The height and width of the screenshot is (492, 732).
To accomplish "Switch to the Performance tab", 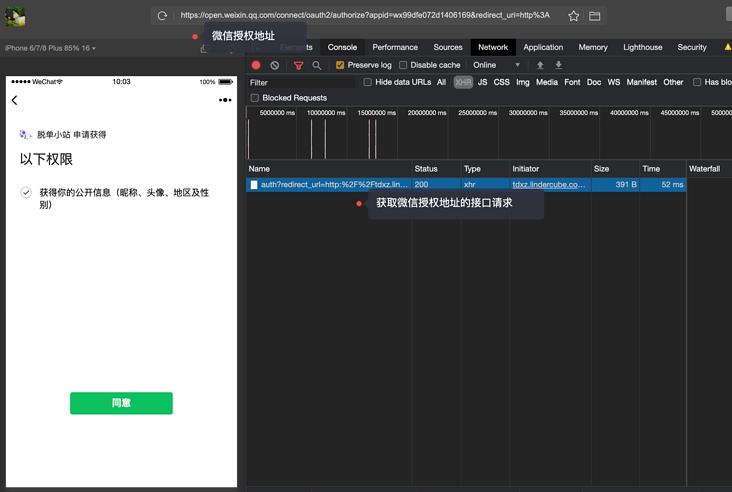I will tap(395, 47).
